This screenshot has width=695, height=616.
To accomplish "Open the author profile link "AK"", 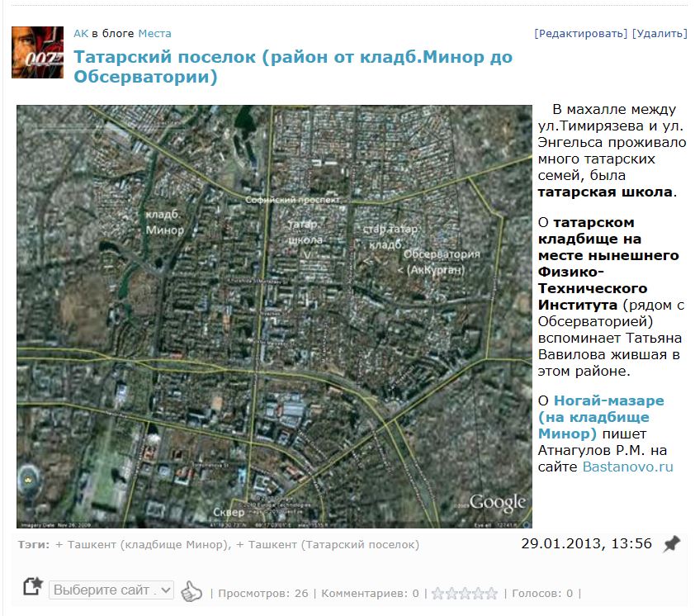I will (x=81, y=33).
